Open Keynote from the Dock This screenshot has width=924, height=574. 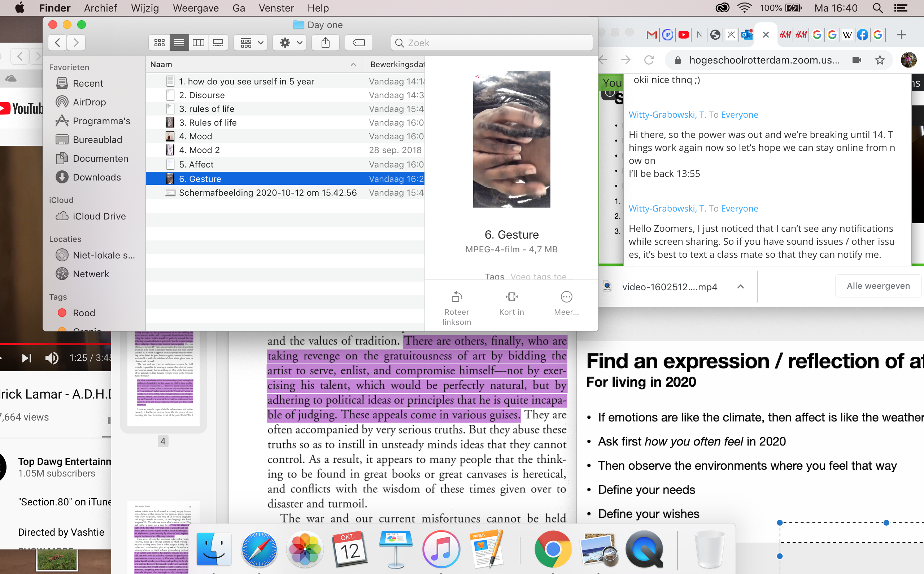pos(395,550)
